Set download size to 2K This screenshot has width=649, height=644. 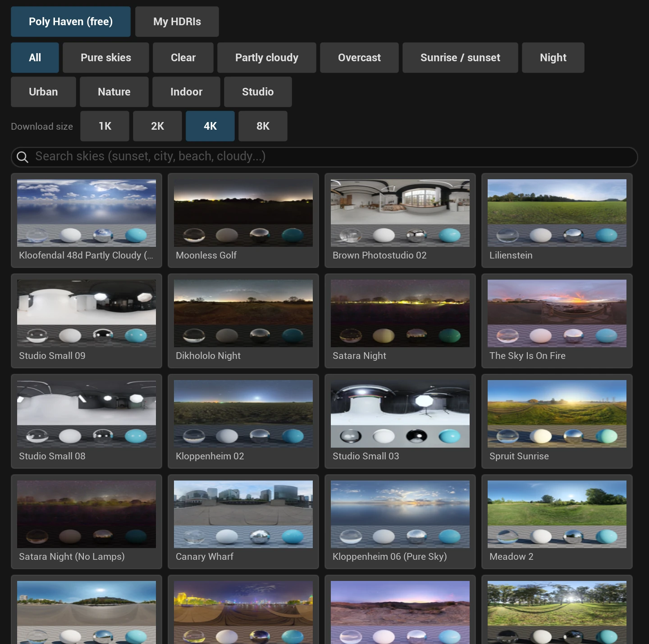pos(158,126)
